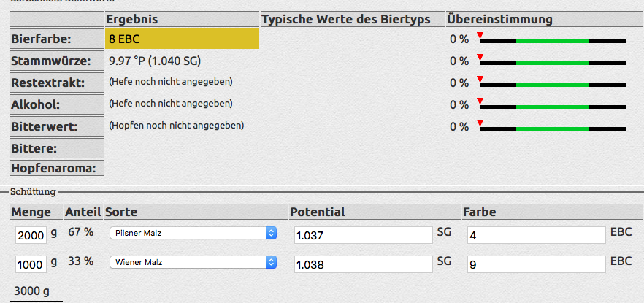Select red marker on Restextrakt match bar
644x303 pixels.
click(480, 79)
